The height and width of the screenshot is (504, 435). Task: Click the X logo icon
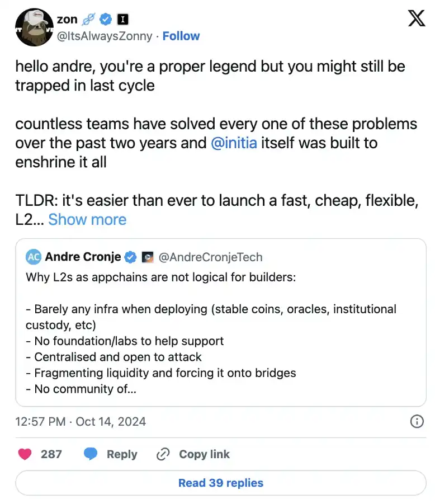click(x=416, y=18)
